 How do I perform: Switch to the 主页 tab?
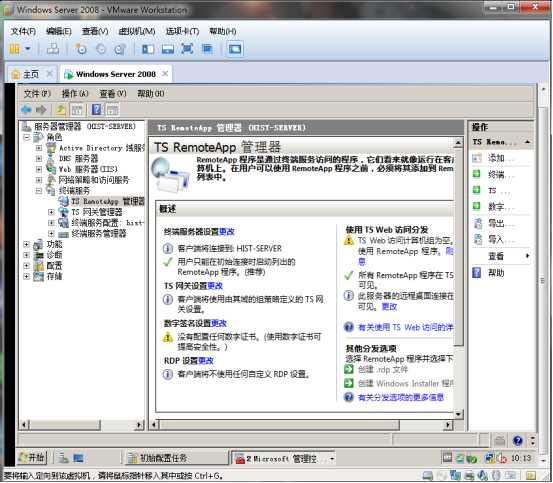[30, 74]
